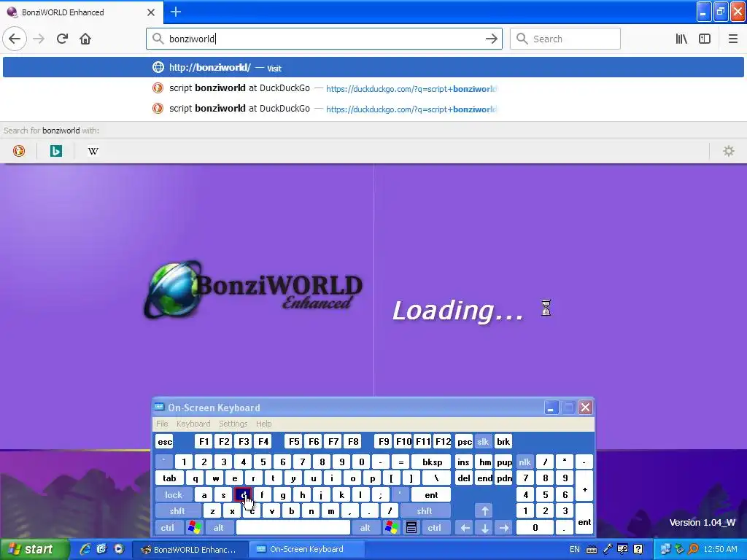This screenshot has width=747, height=560.
Task: Toggle the left shft key on the keyboard
Action: 177,511
